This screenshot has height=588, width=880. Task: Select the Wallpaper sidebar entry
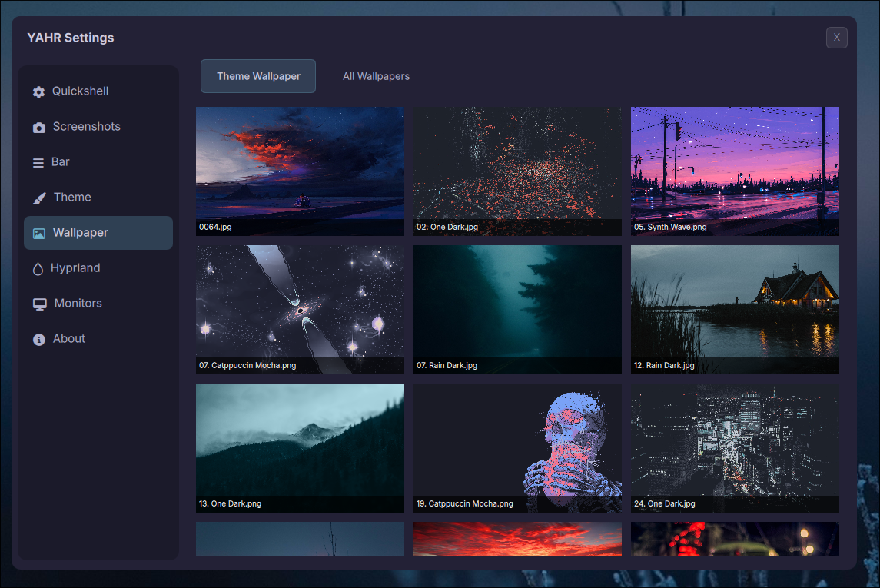pos(98,233)
